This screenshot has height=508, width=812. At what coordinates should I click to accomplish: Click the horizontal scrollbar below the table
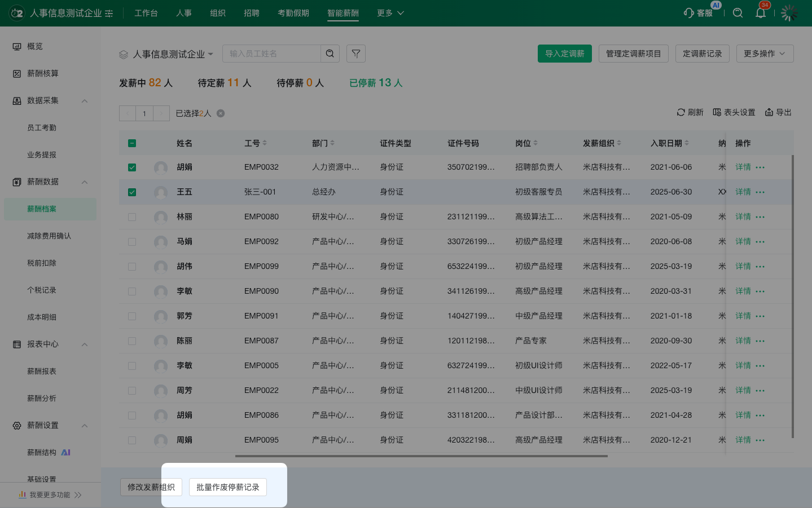[x=421, y=456]
